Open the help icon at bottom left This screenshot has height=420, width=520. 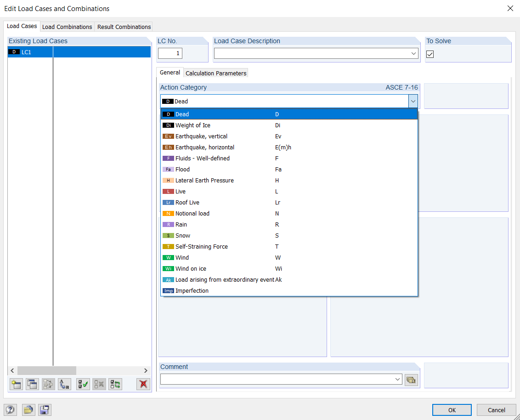click(10, 410)
